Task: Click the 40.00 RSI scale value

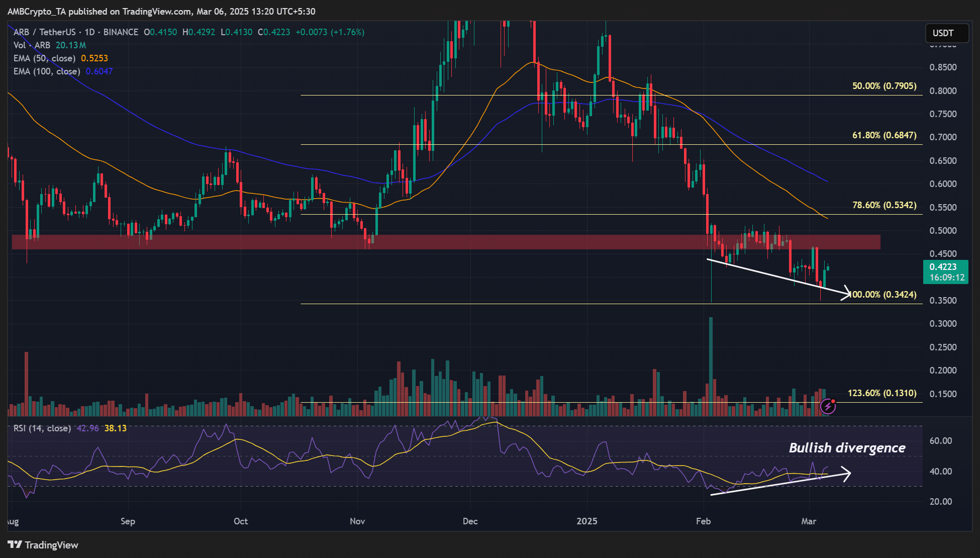Action: 941,472
